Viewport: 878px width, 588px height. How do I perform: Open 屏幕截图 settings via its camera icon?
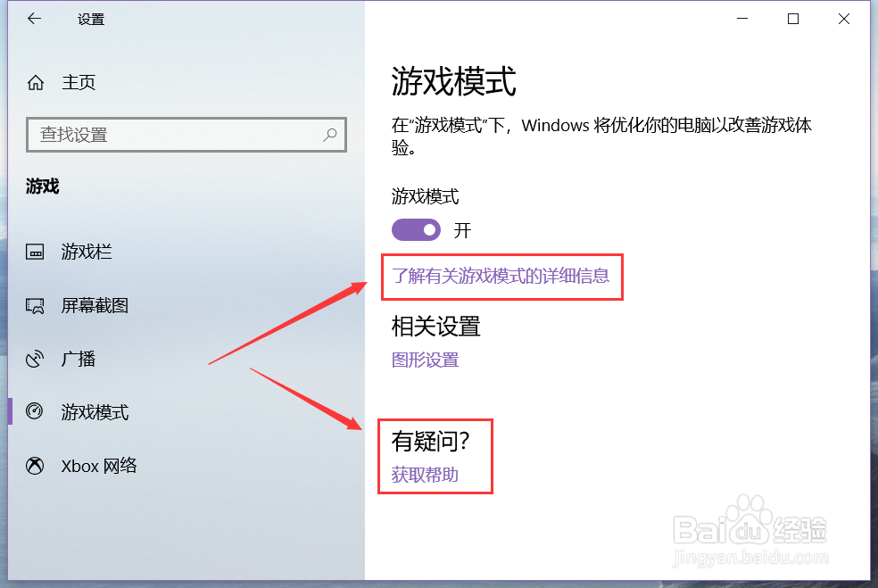(x=36, y=305)
